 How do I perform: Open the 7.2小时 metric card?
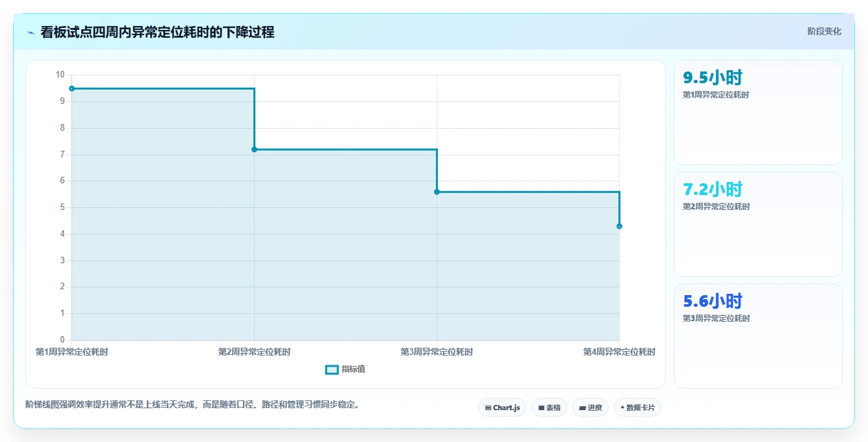758,224
